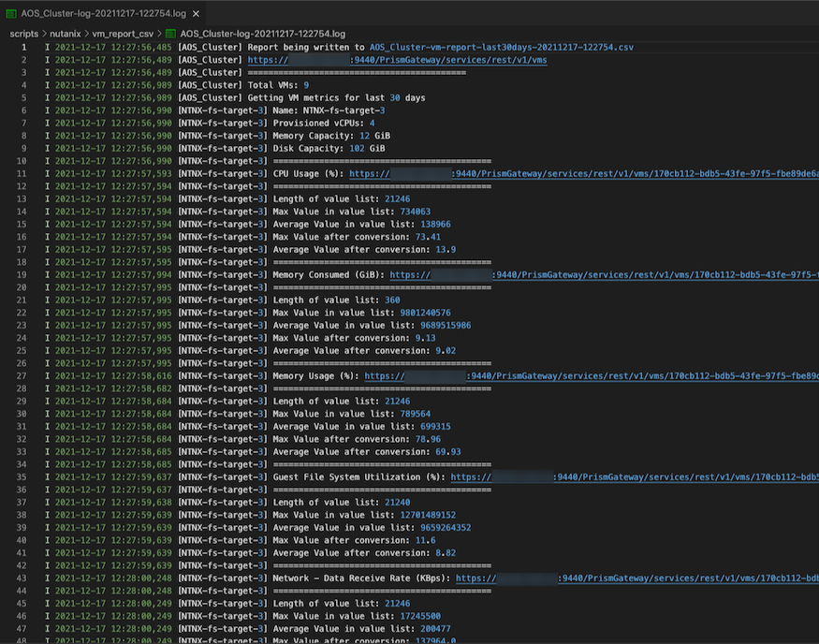819x644 pixels.
Task: Click 'Max Value after conversion: 11.6'
Action: [354, 541]
